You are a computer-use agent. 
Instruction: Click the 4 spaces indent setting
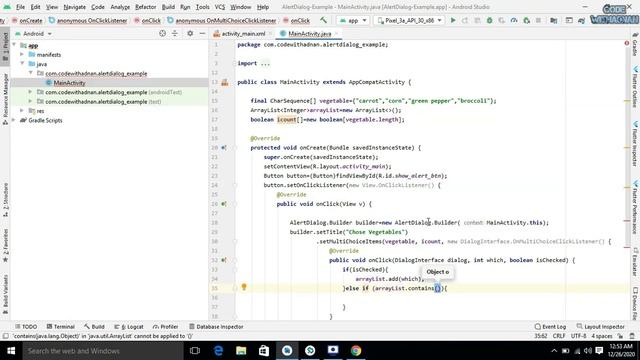pyautogui.click(x=602, y=336)
